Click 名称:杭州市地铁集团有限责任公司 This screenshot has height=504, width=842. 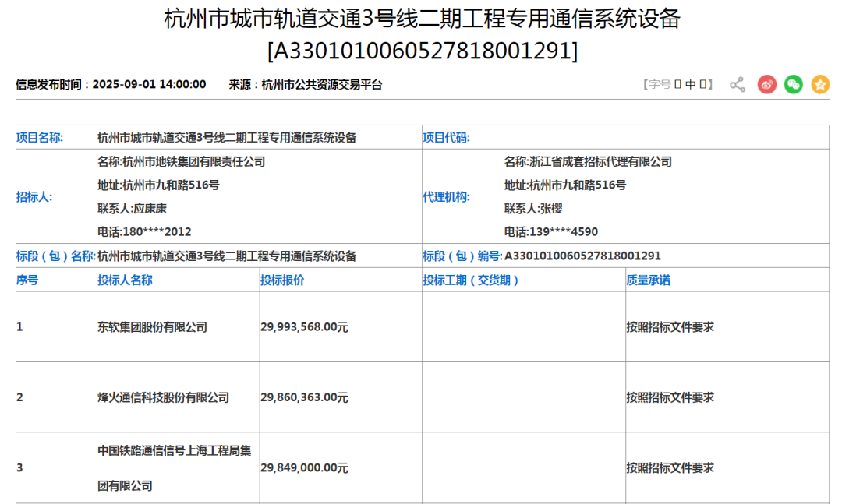[x=182, y=161]
